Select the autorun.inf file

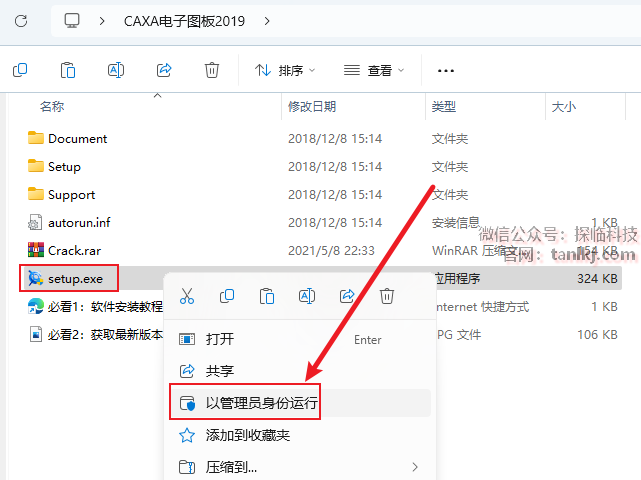[79, 222]
